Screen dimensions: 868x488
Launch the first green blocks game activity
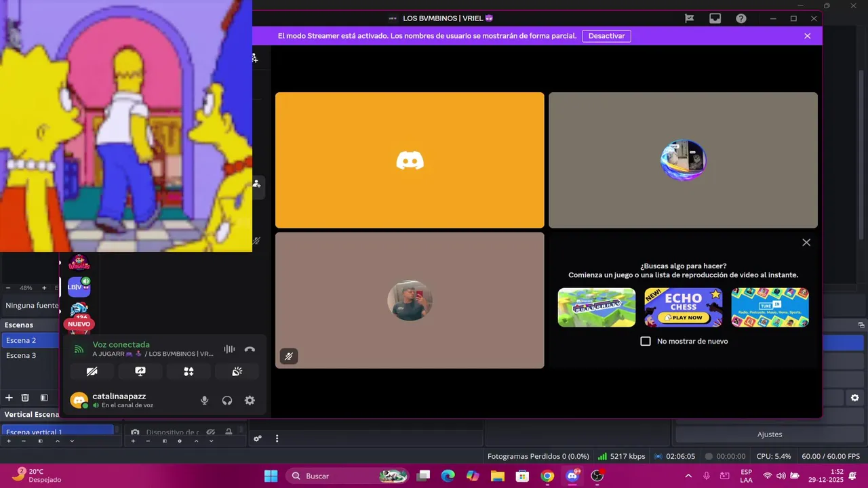point(597,307)
